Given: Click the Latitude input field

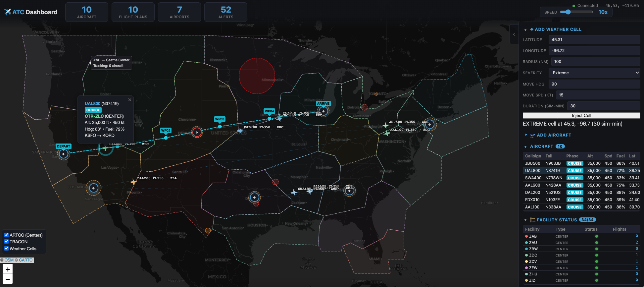Looking at the screenshot, I should [x=594, y=40].
